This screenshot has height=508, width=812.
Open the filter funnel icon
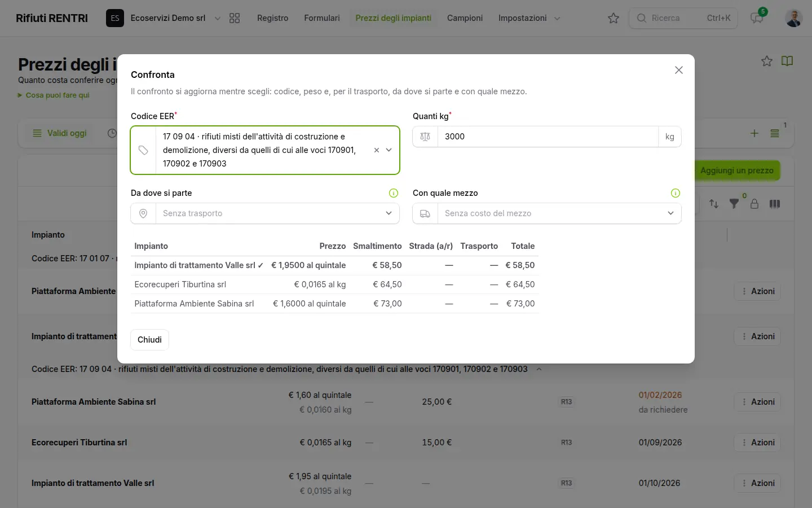click(734, 204)
